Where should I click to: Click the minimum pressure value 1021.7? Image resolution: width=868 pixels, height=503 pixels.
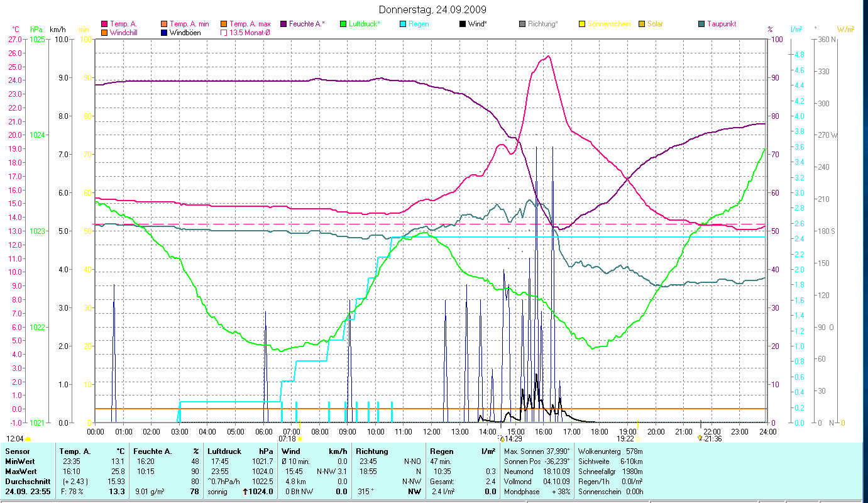[x=261, y=462]
